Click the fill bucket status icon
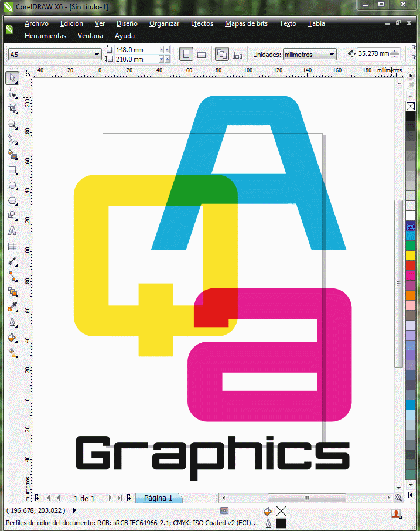420x531 pixels. [268, 510]
